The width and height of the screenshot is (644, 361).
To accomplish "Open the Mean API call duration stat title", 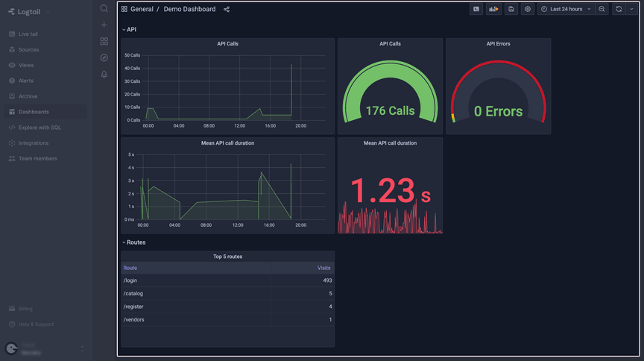I will [390, 143].
